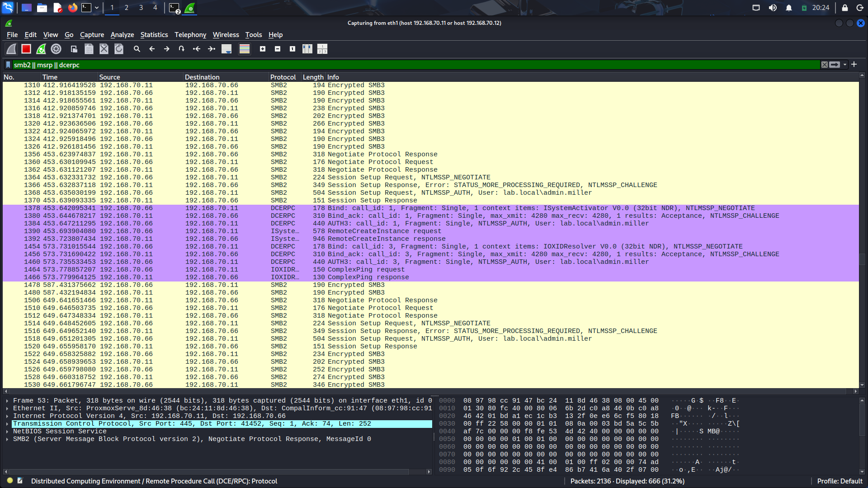
Task: Toggle auto-scroll in live capture
Action: (x=226, y=49)
